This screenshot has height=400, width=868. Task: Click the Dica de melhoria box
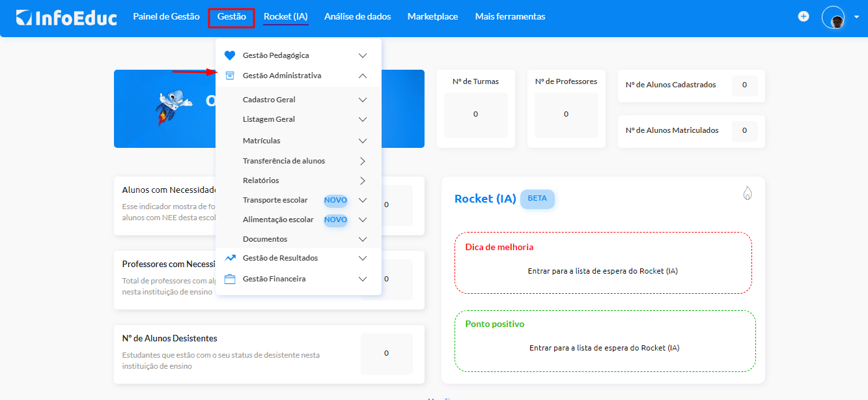603,263
